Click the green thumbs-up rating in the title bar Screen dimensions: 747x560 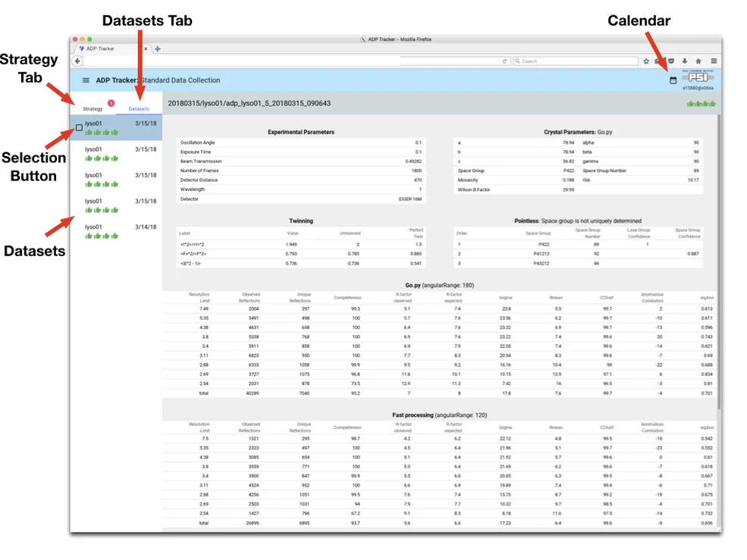click(x=701, y=104)
